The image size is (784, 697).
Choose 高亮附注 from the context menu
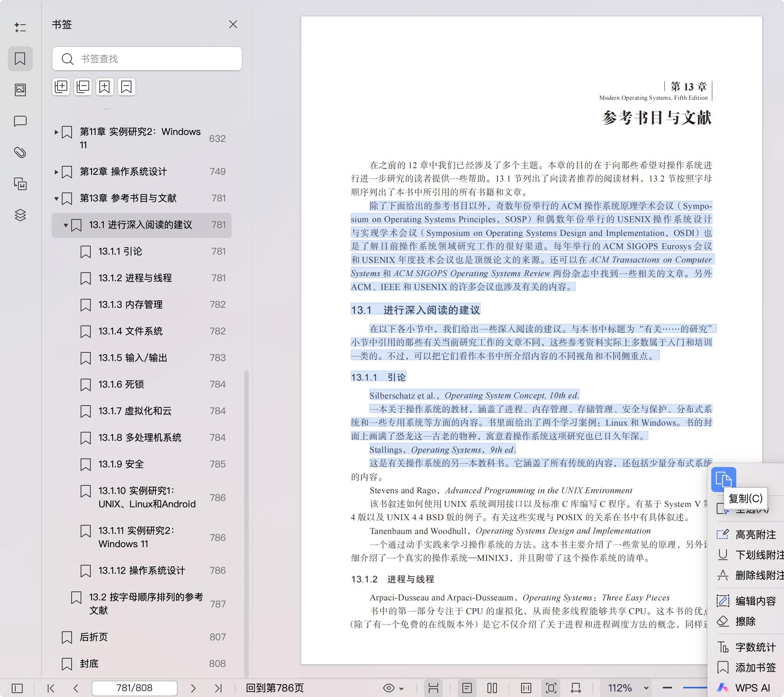click(x=755, y=535)
